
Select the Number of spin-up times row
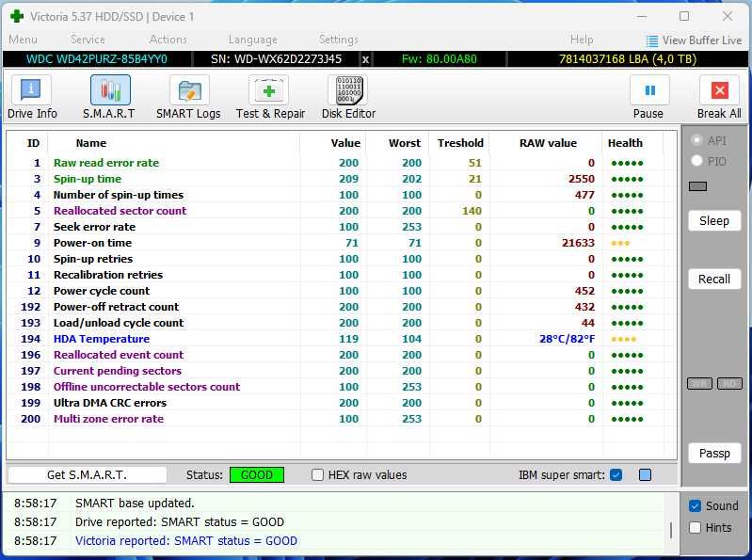pos(341,195)
